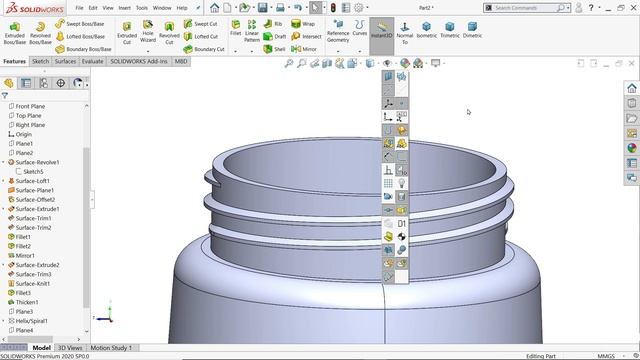Viewport: 640px width, 360px height.
Task: Open Edit Appearance color ball
Action: coord(404,63)
